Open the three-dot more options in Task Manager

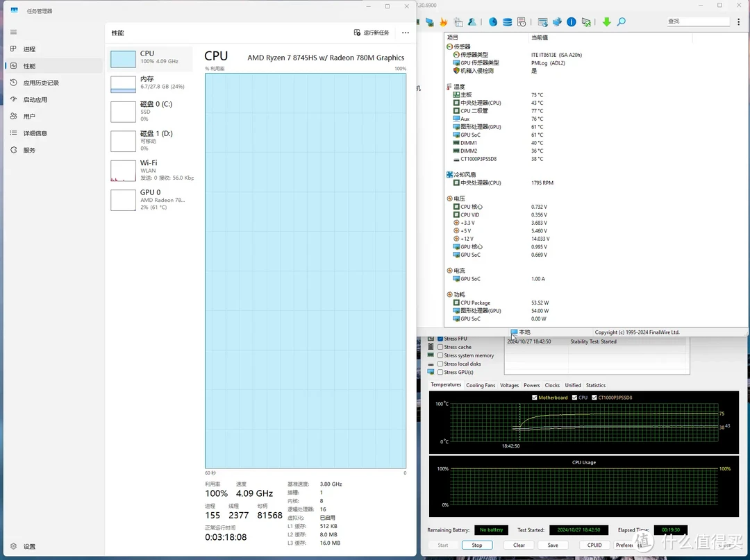coord(406,33)
